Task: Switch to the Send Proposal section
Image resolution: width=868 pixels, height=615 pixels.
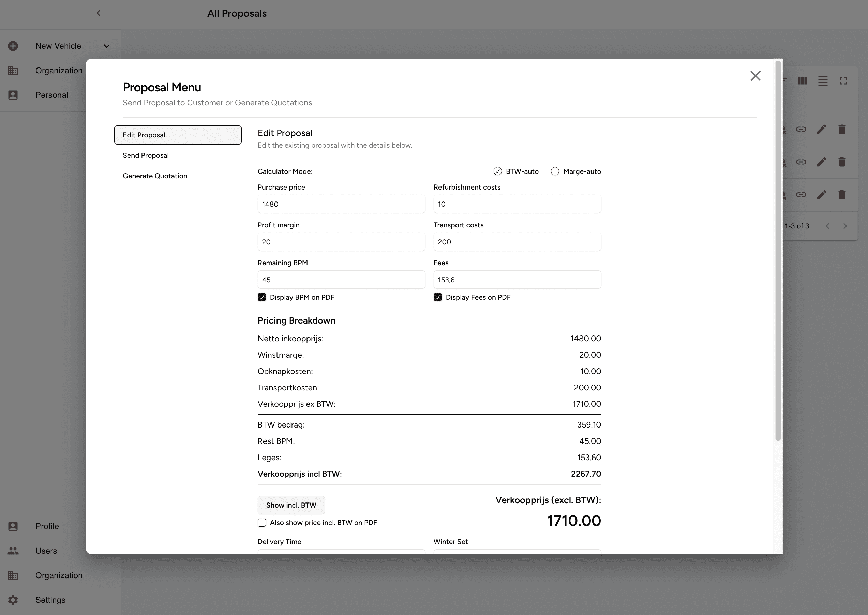Action: pyautogui.click(x=146, y=155)
